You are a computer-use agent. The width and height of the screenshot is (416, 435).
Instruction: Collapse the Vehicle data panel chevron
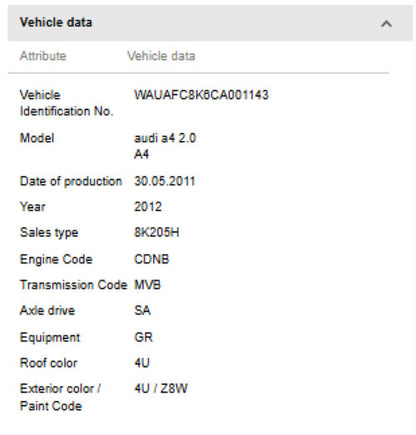coord(386,24)
